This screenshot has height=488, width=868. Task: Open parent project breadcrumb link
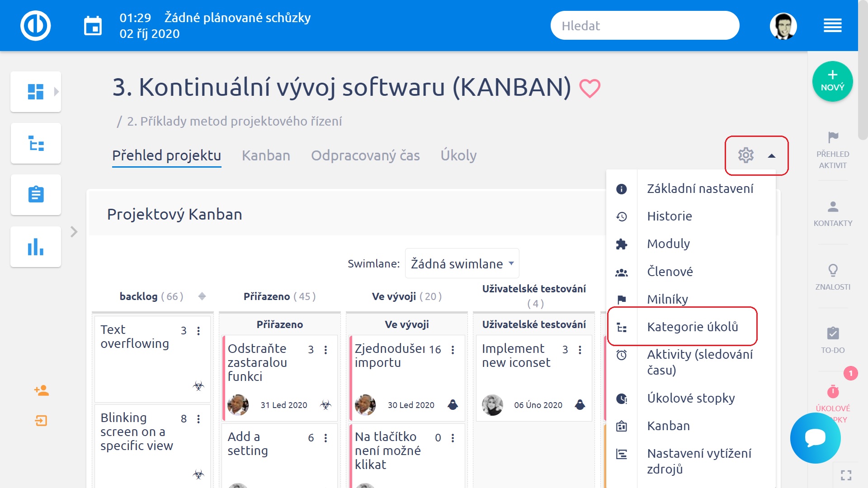(x=234, y=121)
